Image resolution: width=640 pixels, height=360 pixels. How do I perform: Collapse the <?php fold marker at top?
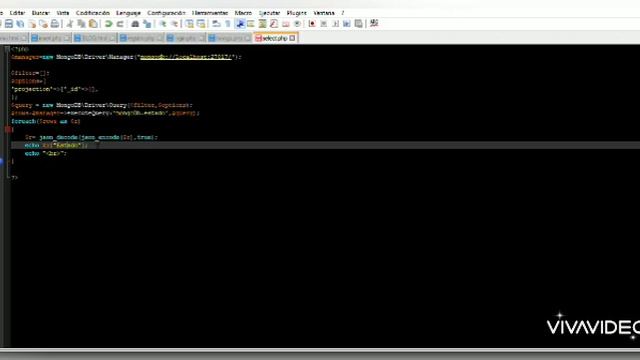(7, 49)
